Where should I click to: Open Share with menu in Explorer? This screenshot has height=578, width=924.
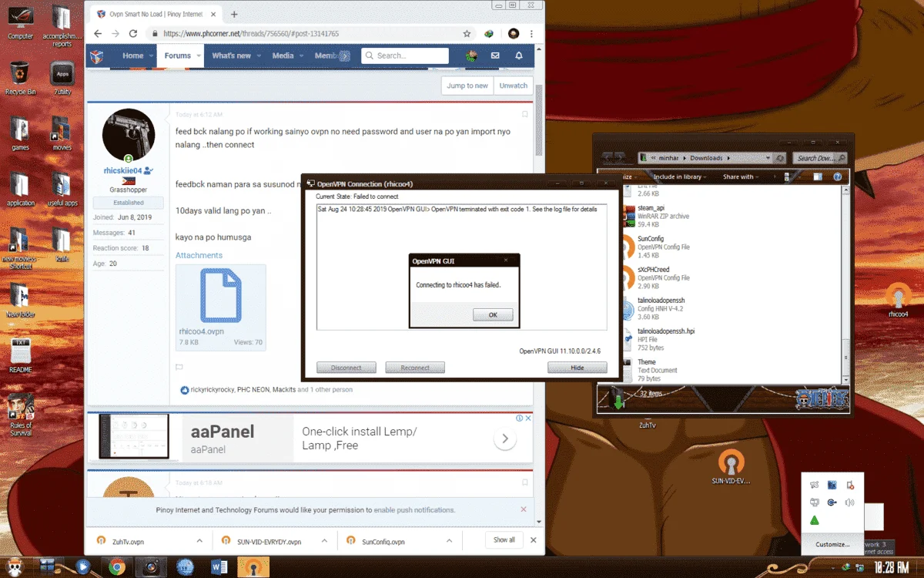741,176
